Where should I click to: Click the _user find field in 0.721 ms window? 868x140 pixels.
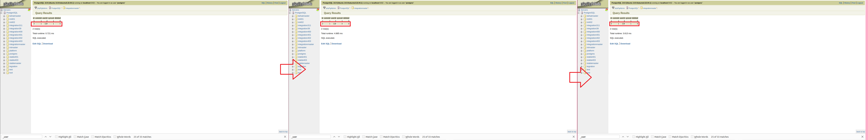tap(22, 137)
